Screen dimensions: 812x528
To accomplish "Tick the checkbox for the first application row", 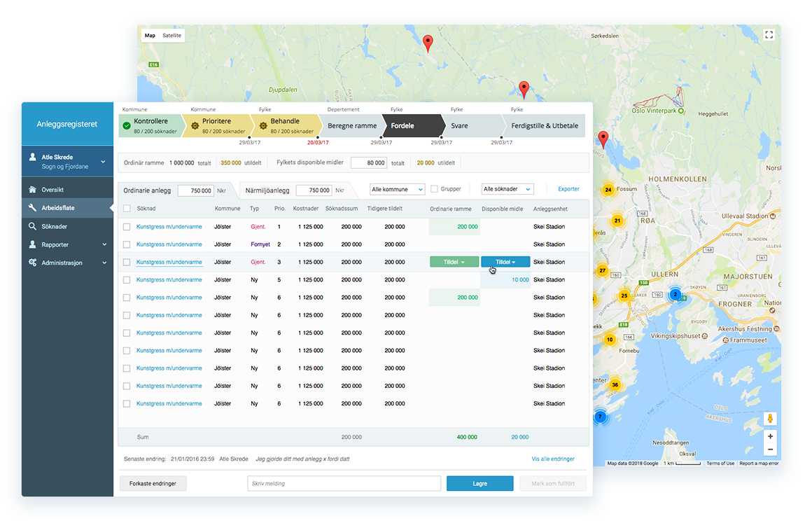I will [x=127, y=227].
